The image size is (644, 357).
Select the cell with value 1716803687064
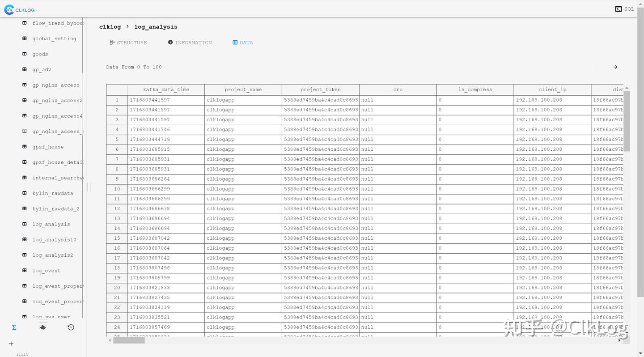tap(166, 248)
